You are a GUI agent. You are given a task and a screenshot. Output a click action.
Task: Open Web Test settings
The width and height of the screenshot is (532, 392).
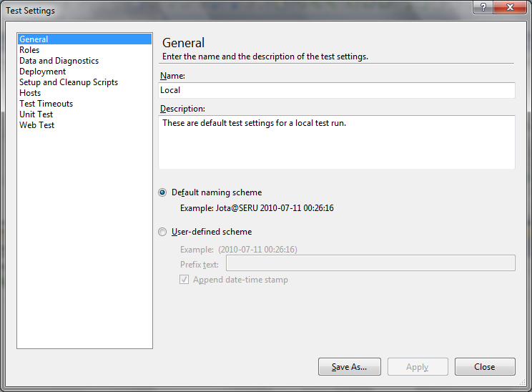pos(37,125)
